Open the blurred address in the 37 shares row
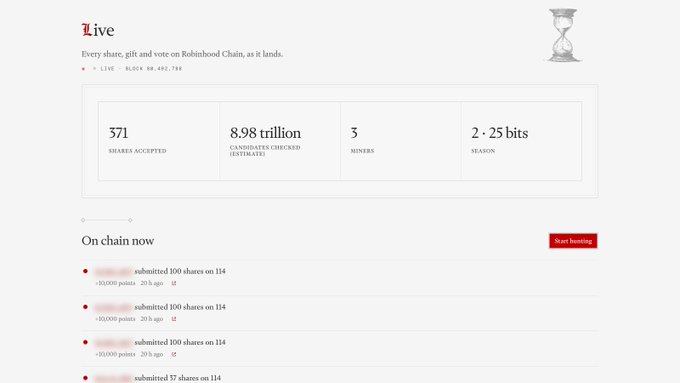 pos(113,378)
